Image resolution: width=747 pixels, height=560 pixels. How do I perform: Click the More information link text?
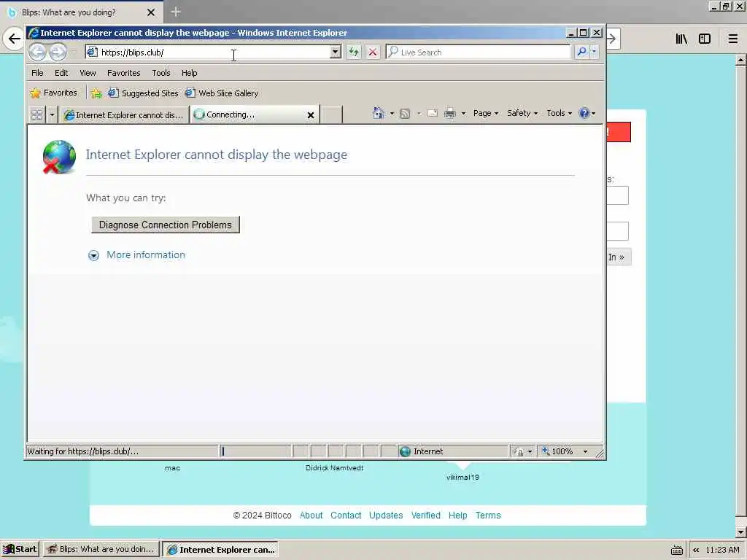point(146,254)
